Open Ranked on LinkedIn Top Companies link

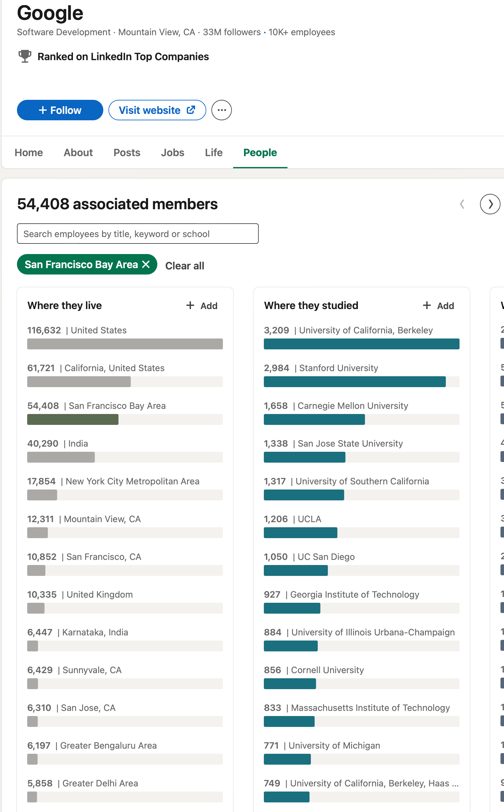coord(123,57)
